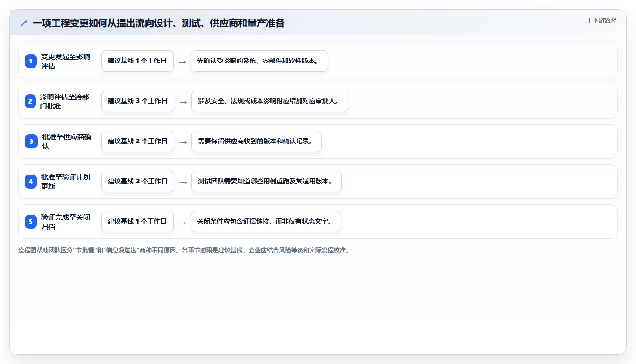Click the note 涉及安全、法规或成本影响时应增加对应审批人
The height and width of the screenshot is (364, 636).
click(270, 101)
